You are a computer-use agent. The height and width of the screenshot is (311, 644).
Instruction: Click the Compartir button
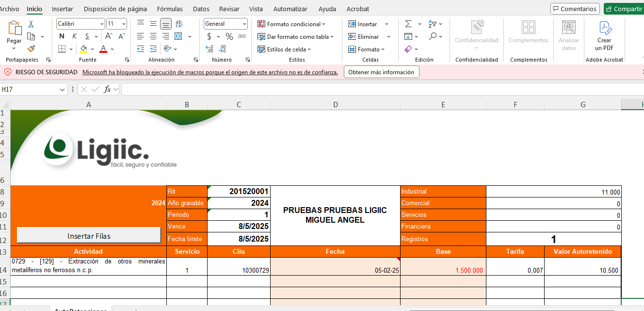624,9
